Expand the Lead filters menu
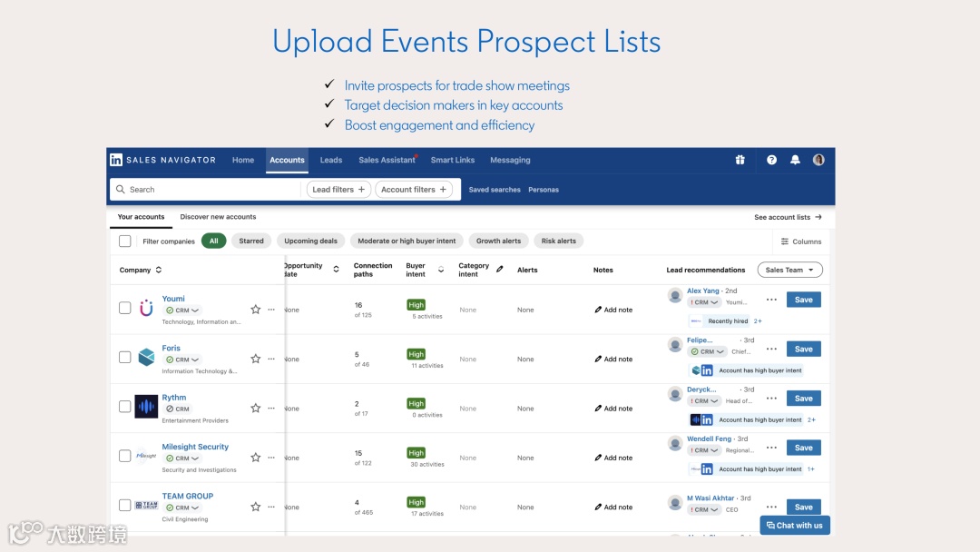This screenshot has height=552, width=980. [338, 190]
